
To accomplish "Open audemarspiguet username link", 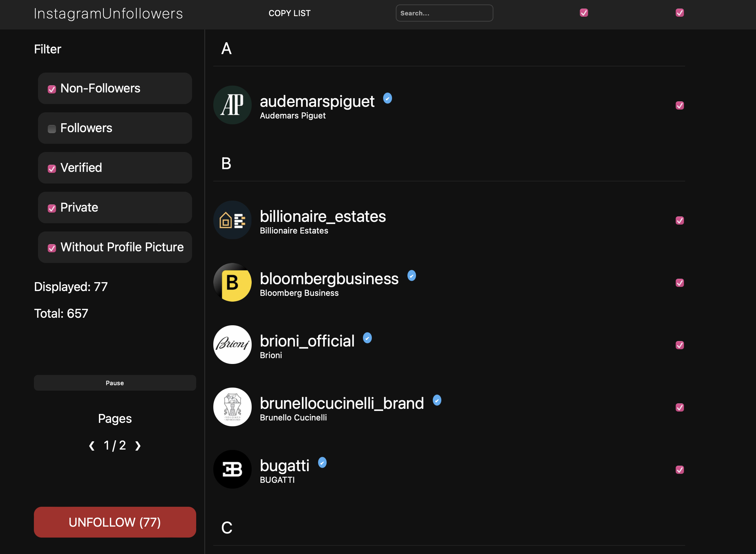I will (x=317, y=101).
